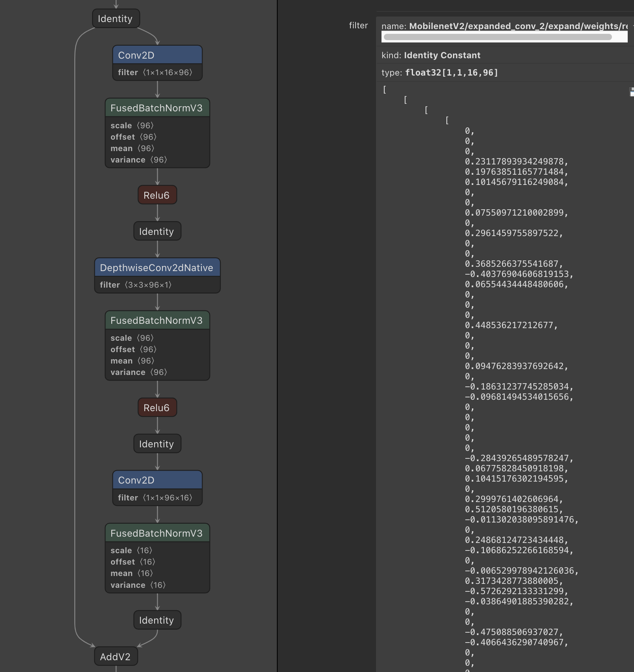This screenshot has height=672, width=634.
Task: Click tensor value 0.10415176302194595
Action: pos(516,478)
